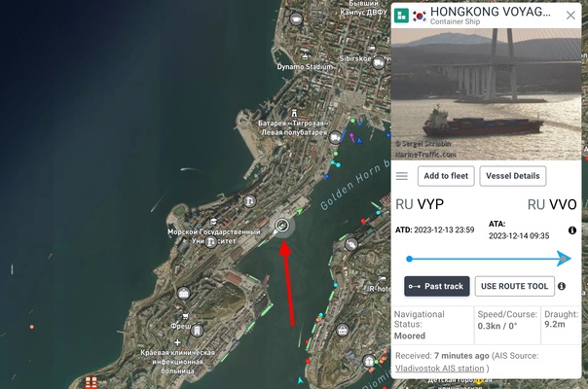Select the highlighted vessel marker on map
This screenshot has width=588, height=389.
[281, 226]
